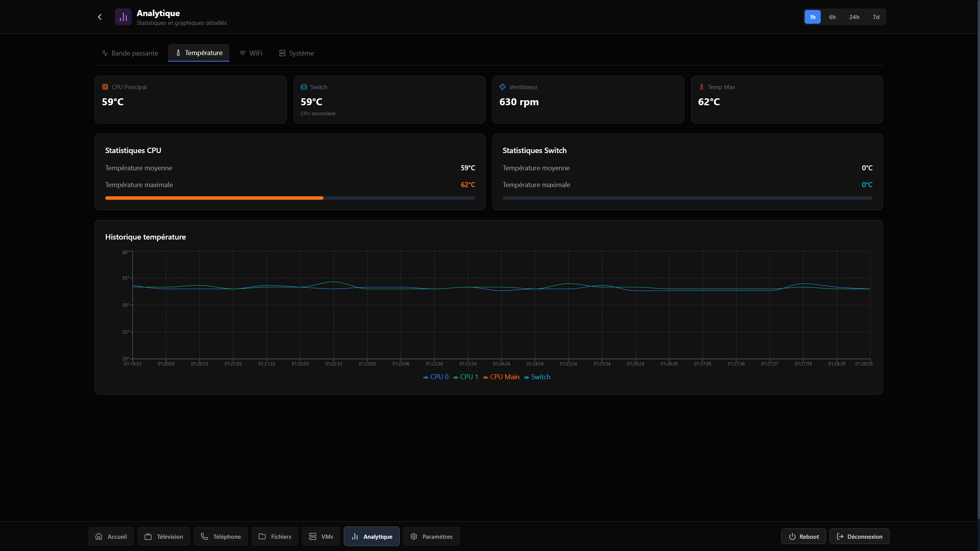Click the purple Analytique bar-chart logo
This screenshot has width=980, height=551.
pos(123,17)
